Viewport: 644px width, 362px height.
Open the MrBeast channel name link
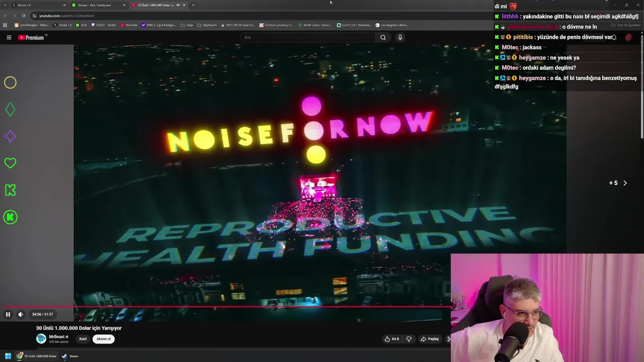(x=57, y=337)
